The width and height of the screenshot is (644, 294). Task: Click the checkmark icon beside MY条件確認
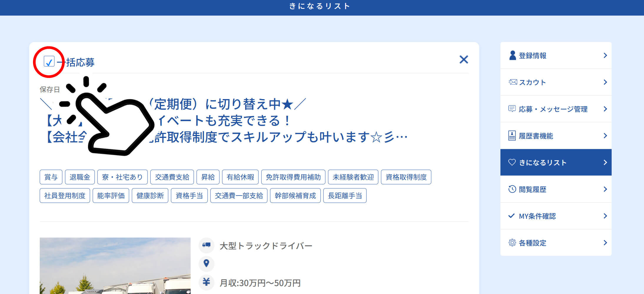(x=512, y=216)
